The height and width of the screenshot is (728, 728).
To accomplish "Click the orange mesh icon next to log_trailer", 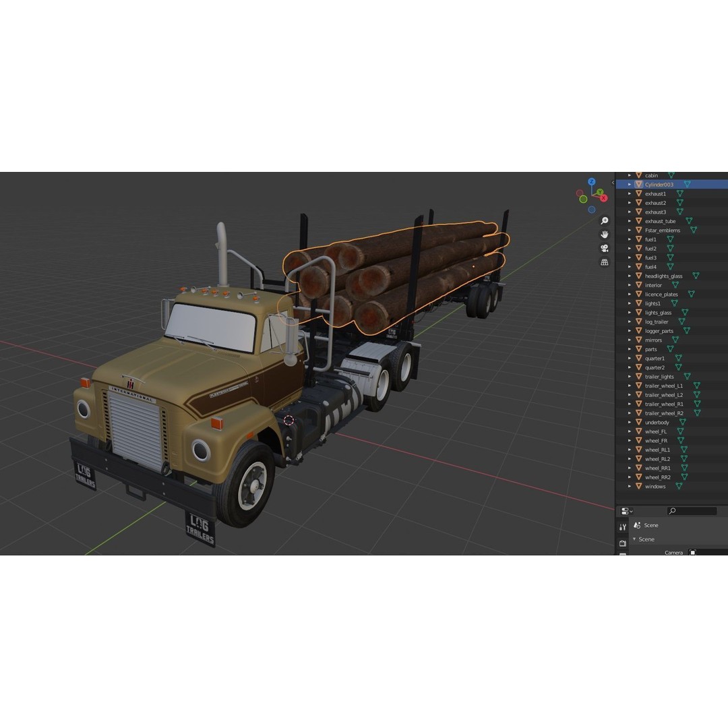I will point(638,322).
